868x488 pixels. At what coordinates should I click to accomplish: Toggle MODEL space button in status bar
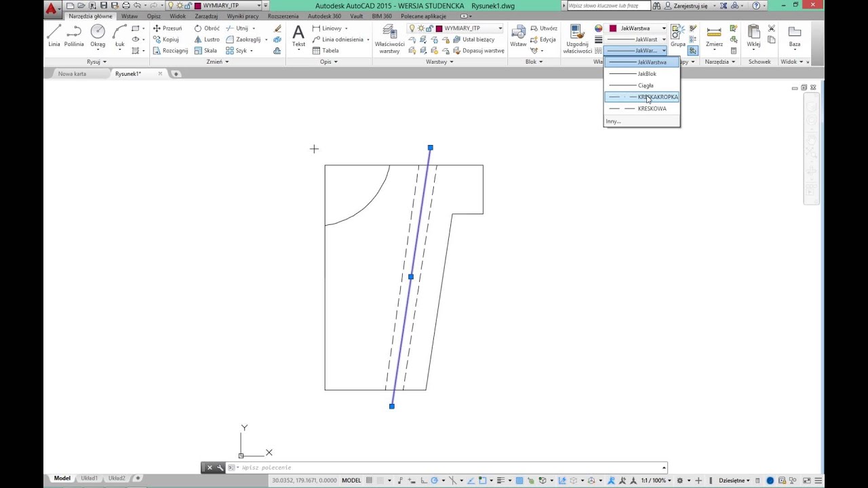point(351,480)
